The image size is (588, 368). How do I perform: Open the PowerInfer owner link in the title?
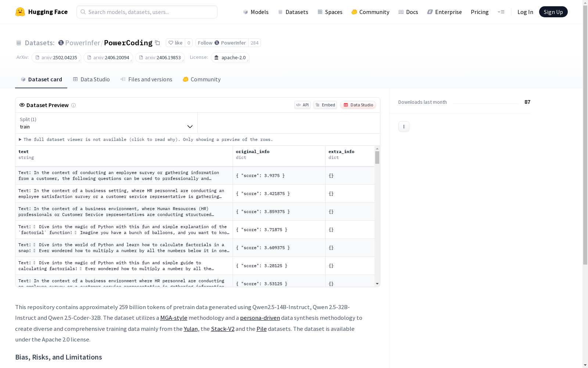point(82,43)
